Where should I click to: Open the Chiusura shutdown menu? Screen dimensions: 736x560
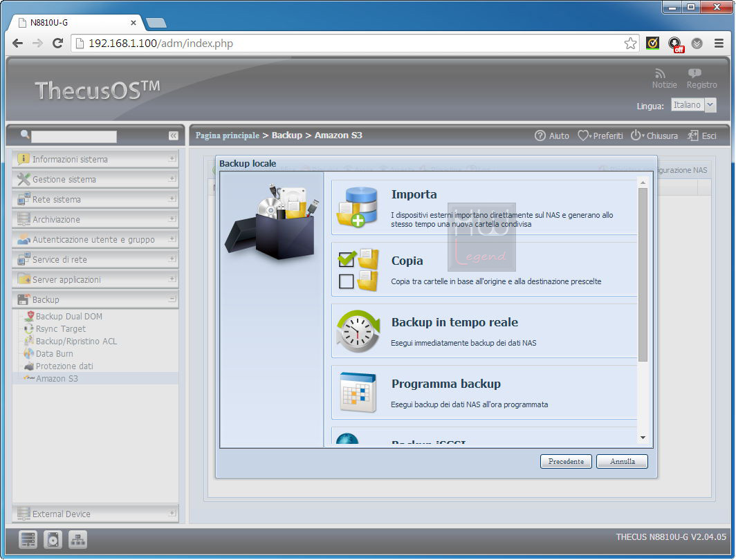[654, 136]
